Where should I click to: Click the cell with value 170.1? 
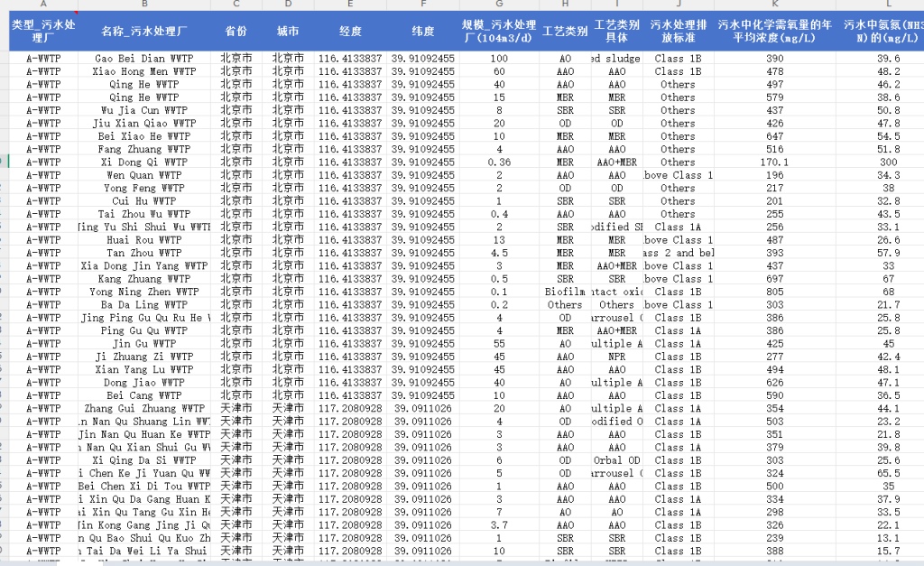[774, 162]
